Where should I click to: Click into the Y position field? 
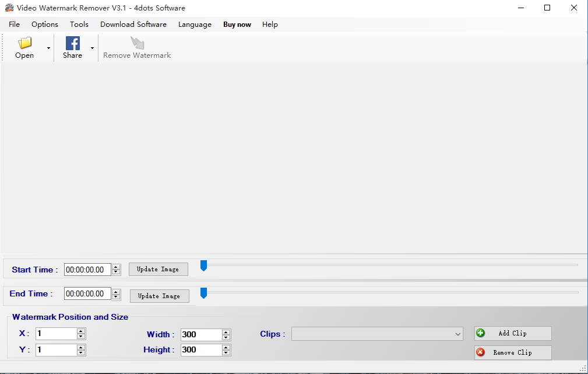(x=57, y=350)
